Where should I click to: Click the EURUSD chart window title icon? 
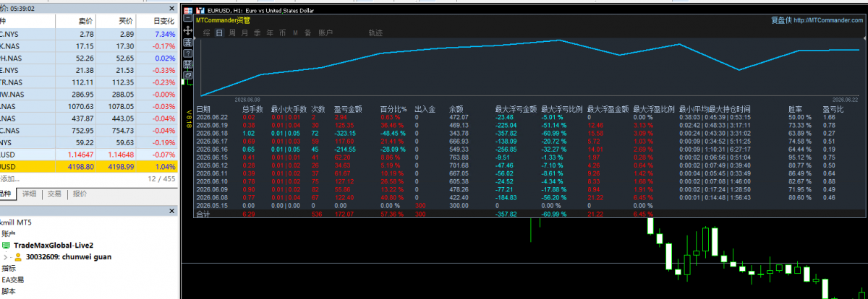[200, 12]
